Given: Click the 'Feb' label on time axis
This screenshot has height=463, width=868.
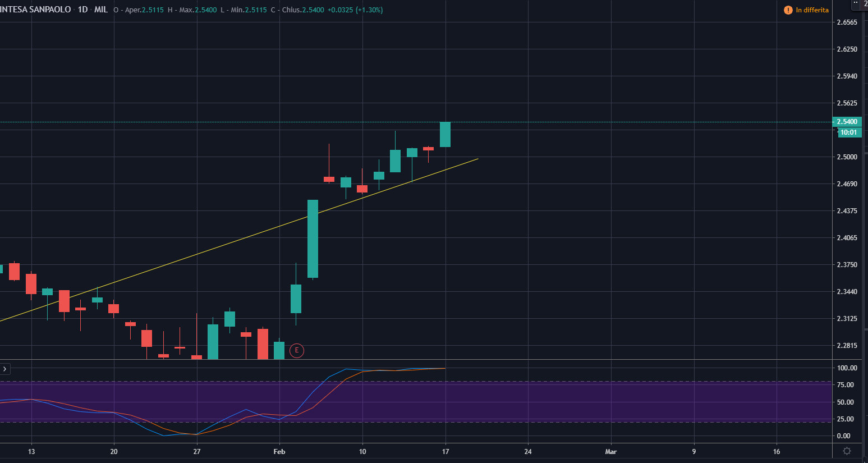Looking at the screenshot, I should [x=279, y=452].
